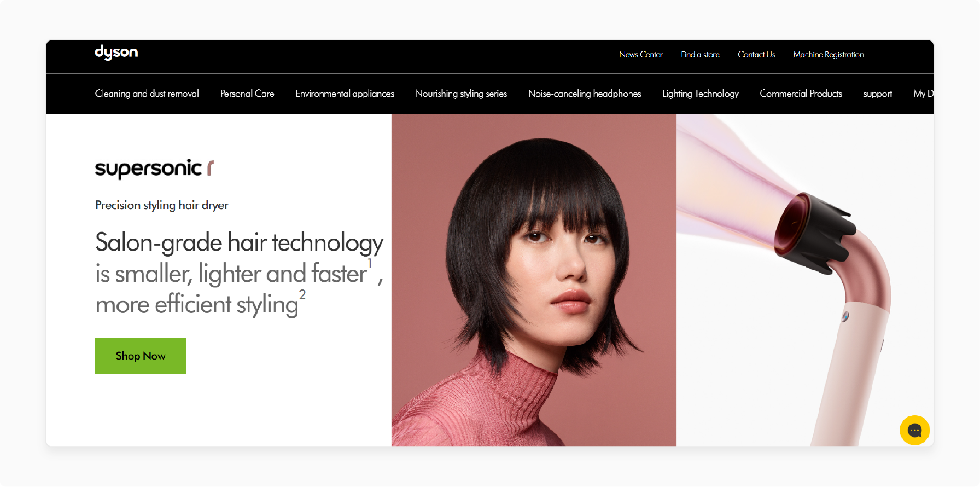This screenshot has width=980, height=487.
Task: Open Environmental appliances menu
Action: click(345, 94)
